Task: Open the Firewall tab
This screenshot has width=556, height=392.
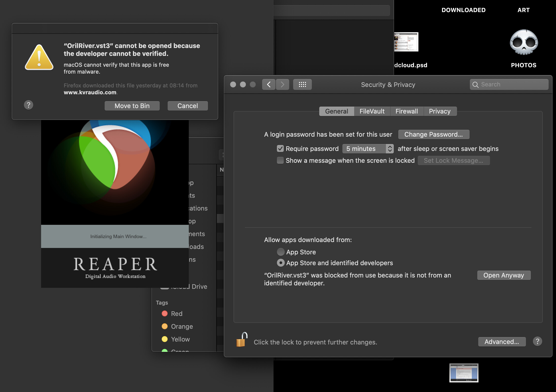Action: (x=407, y=111)
